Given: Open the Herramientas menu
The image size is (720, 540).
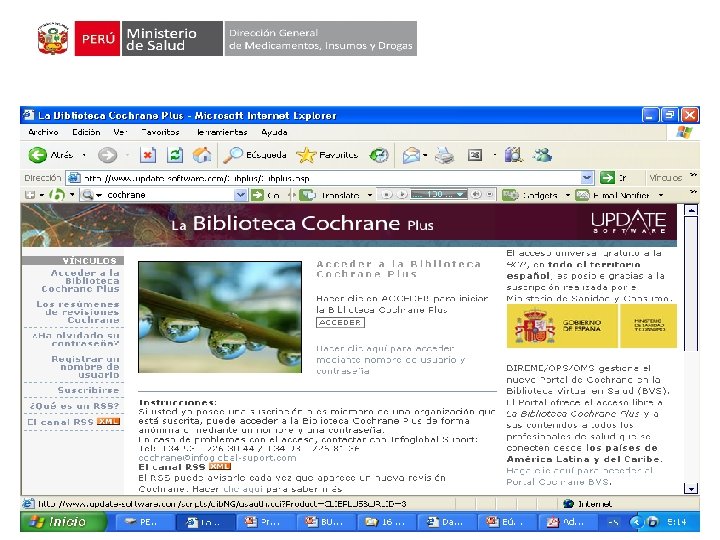Looking at the screenshot, I should click(222, 132).
